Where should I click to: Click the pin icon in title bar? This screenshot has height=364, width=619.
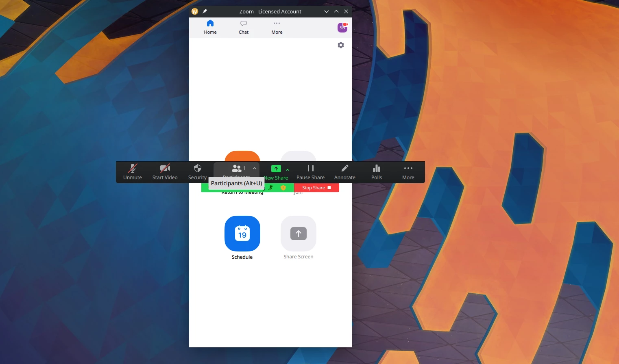[x=205, y=11]
